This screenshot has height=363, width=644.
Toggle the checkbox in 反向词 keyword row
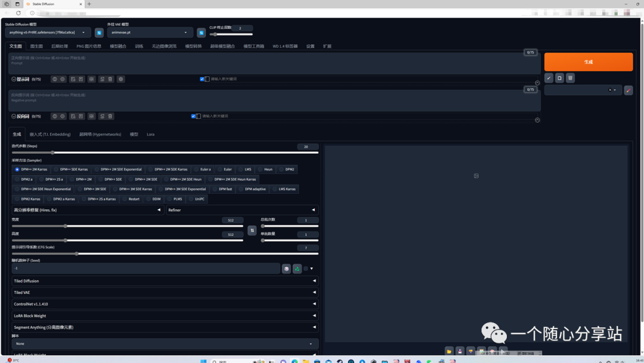click(193, 116)
